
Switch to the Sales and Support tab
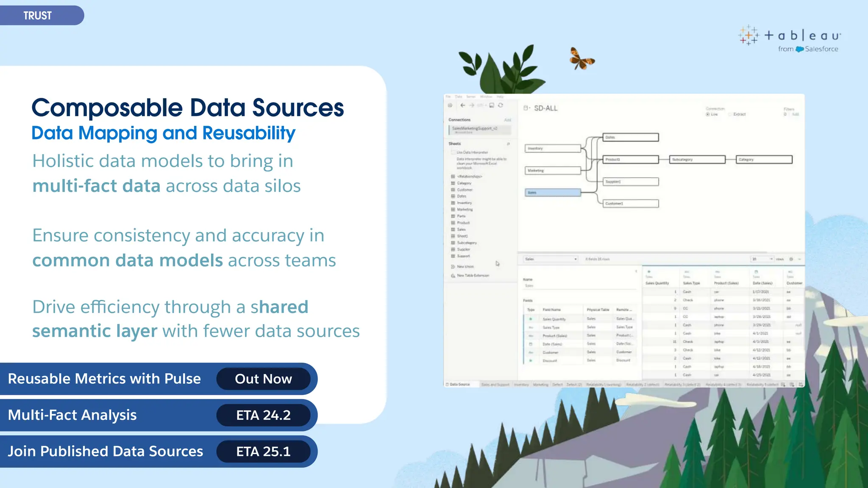pyautogui.click(x=495, y=385)
